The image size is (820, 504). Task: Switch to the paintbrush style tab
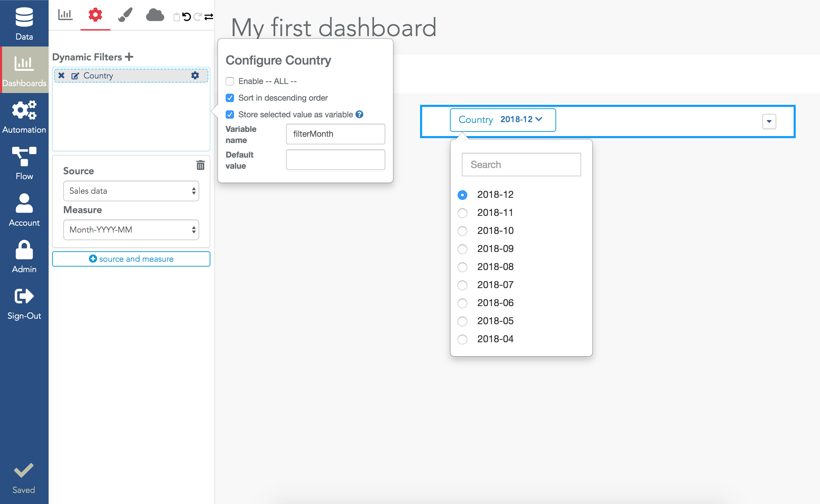(125, 15)
